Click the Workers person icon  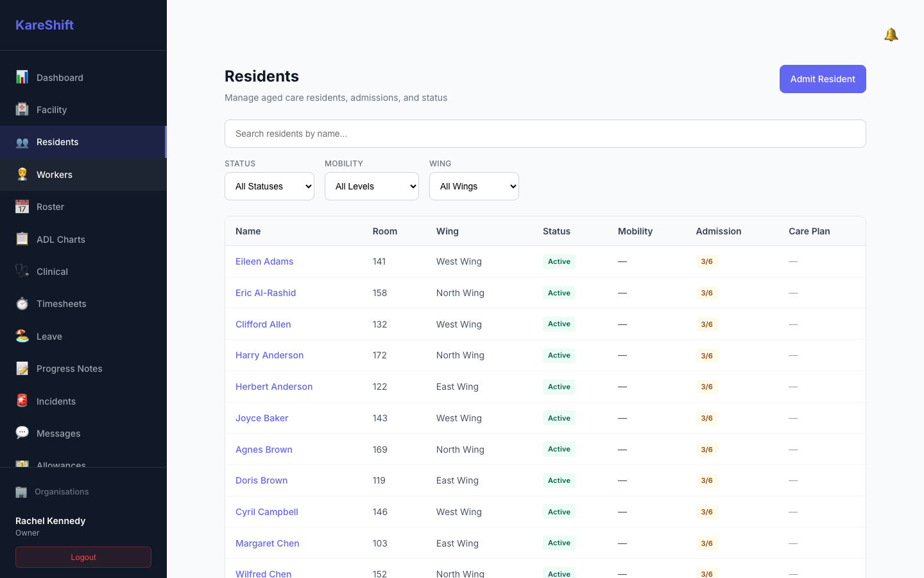click(x=22, y=174)
